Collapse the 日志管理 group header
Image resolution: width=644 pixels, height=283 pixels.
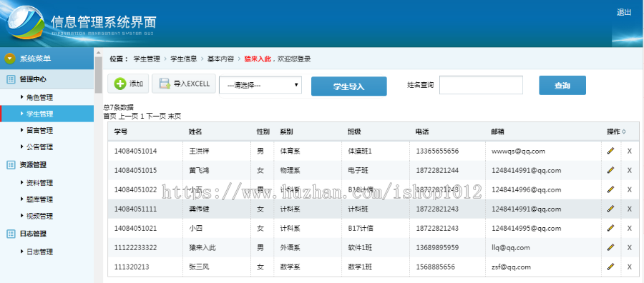(x=47, y=234)
